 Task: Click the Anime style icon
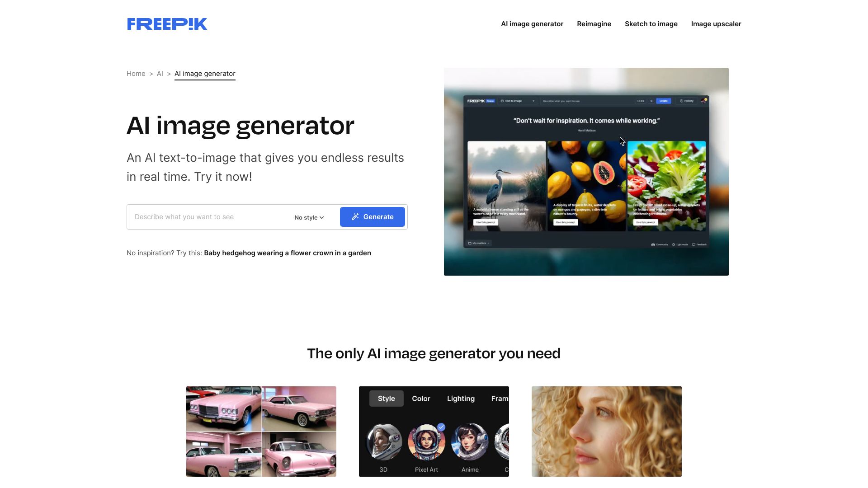(x=469, y=443)
